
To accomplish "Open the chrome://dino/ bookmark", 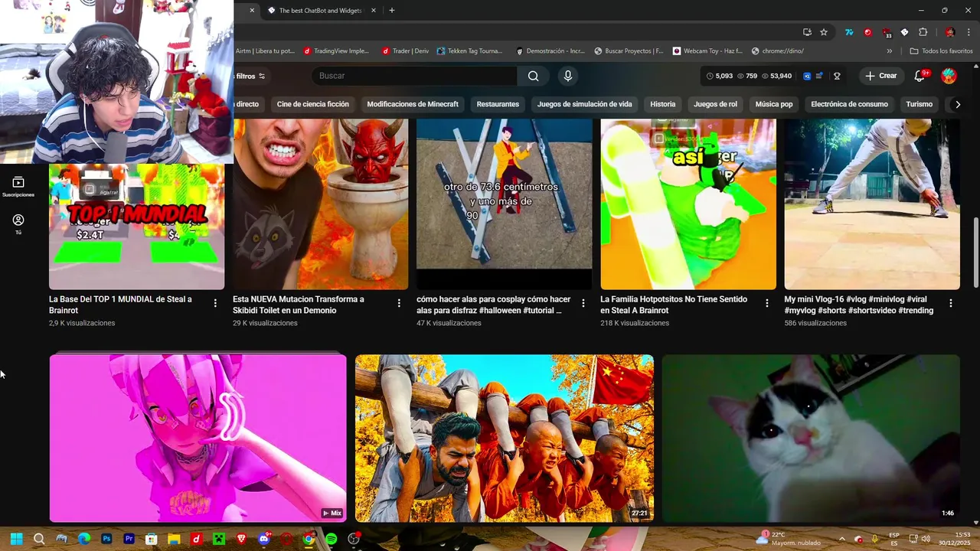I will (777, 51).
